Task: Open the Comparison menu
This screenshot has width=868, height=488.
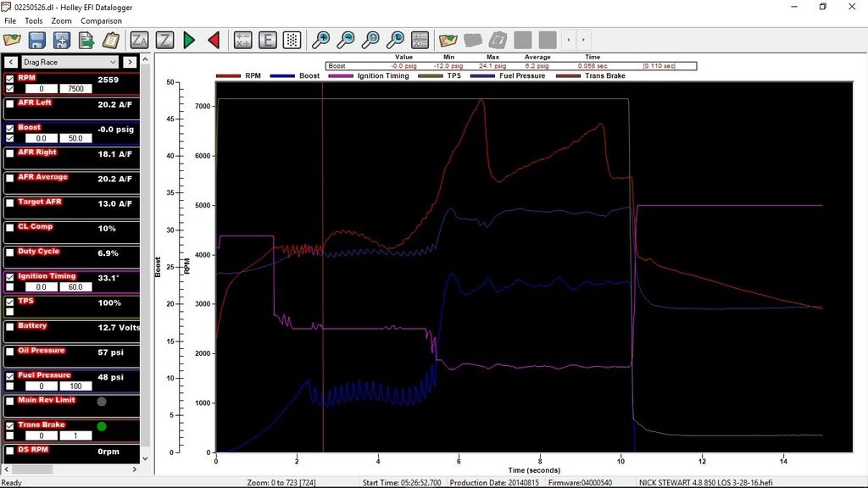Action: pyautogui.click(x=102, y=20)
